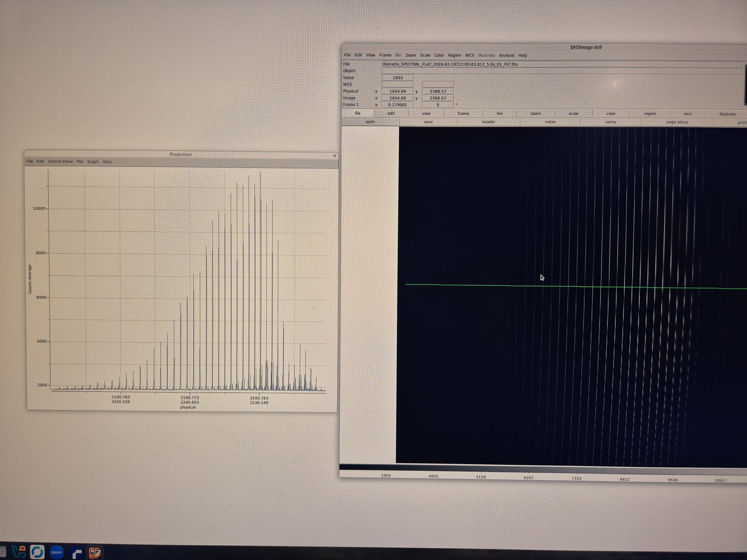The width and height of the screenshot is (747, 560).
Task: Select the 'frame' buttonbar tab in ds9
Action: tap(464, 113)
